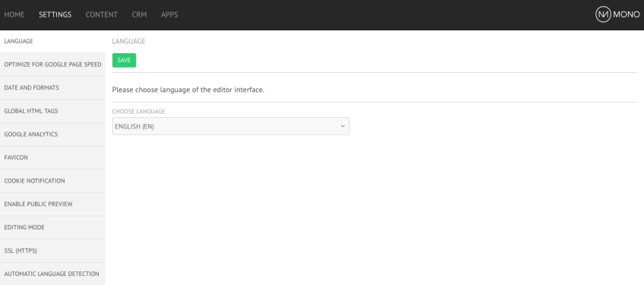The width and height of the screenshot is (644, 285).
Task: Click the MONO brand text
Action: (x=627, y=14)
